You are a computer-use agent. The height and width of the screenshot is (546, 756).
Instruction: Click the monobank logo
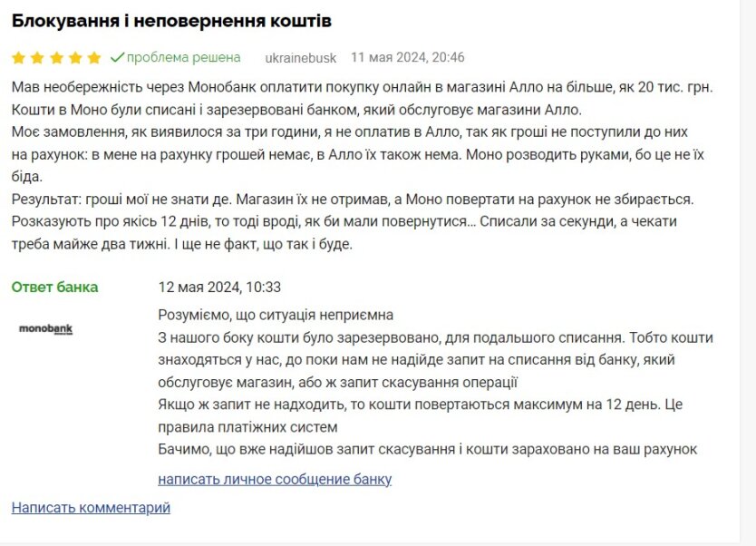point(45,329)
